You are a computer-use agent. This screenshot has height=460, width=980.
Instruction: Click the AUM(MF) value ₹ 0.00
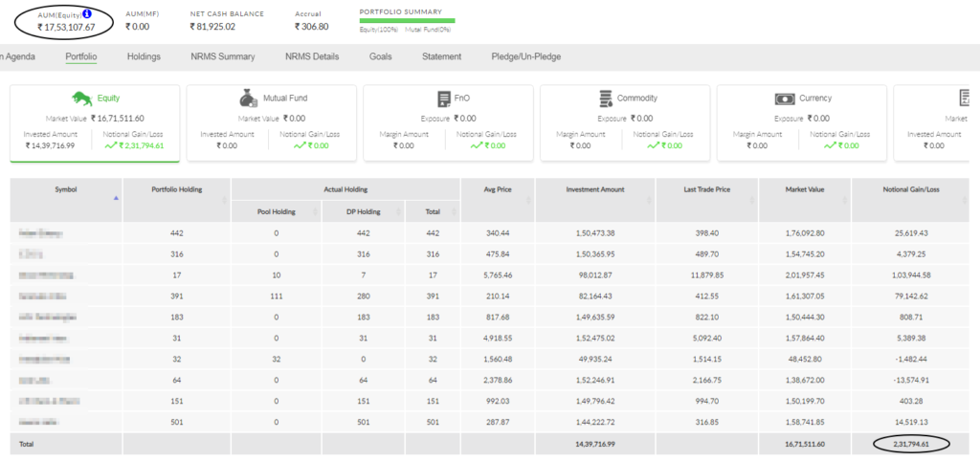[x=138, y=27]
